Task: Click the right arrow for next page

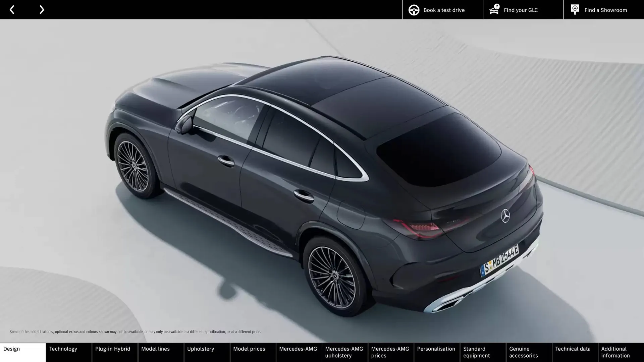Action: (42, 9)
